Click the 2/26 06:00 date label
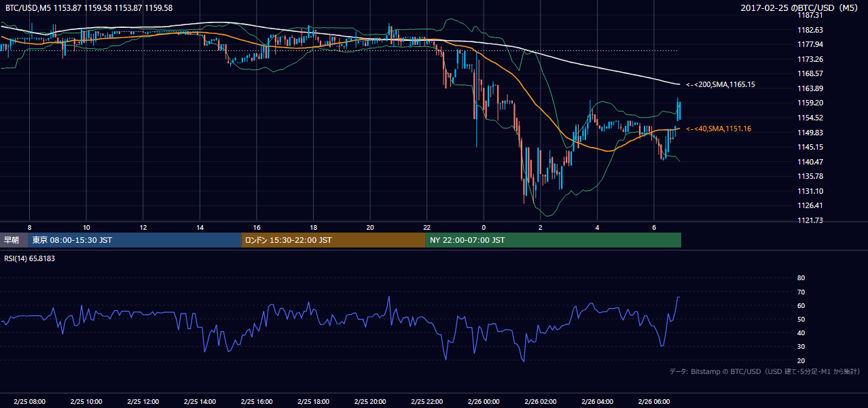Screen dimensions: 868x408 (x=653, y=402)
